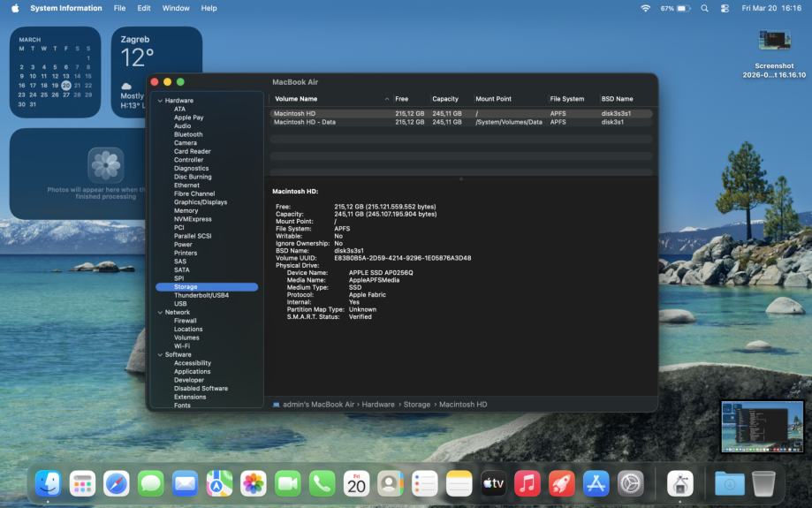Open Safari from the Dock
Viewport: 812px width, 508px height.
(117, 483)
